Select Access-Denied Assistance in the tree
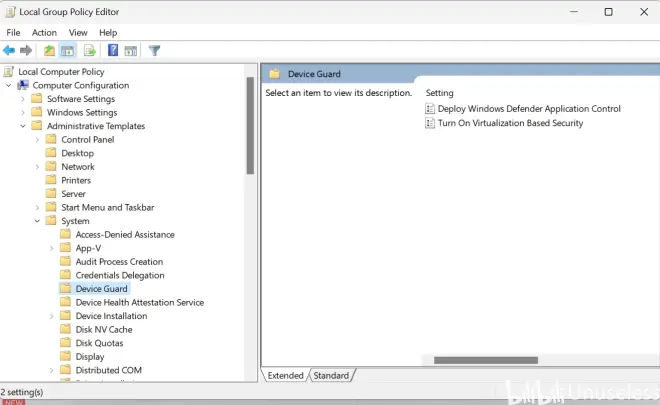 pos(125,234)
